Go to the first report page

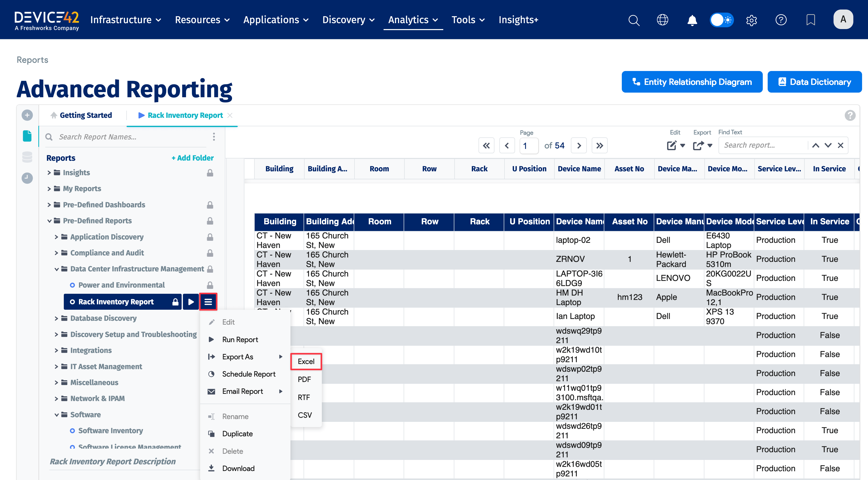[486, 146]
